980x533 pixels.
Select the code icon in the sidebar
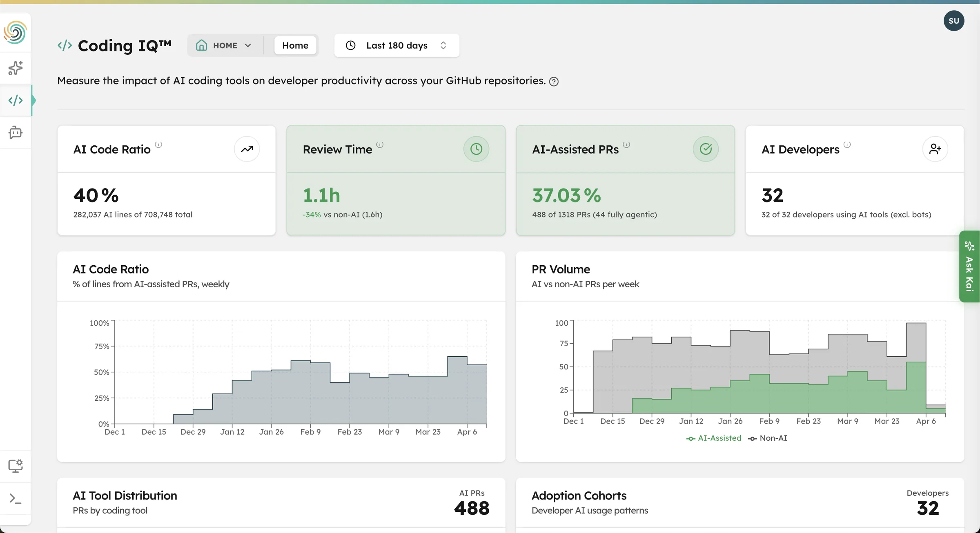16,100
